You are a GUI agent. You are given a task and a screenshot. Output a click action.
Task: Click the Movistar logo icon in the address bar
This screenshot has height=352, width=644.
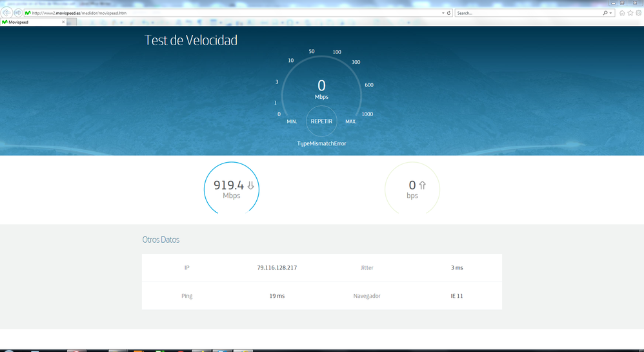[28, 13]
